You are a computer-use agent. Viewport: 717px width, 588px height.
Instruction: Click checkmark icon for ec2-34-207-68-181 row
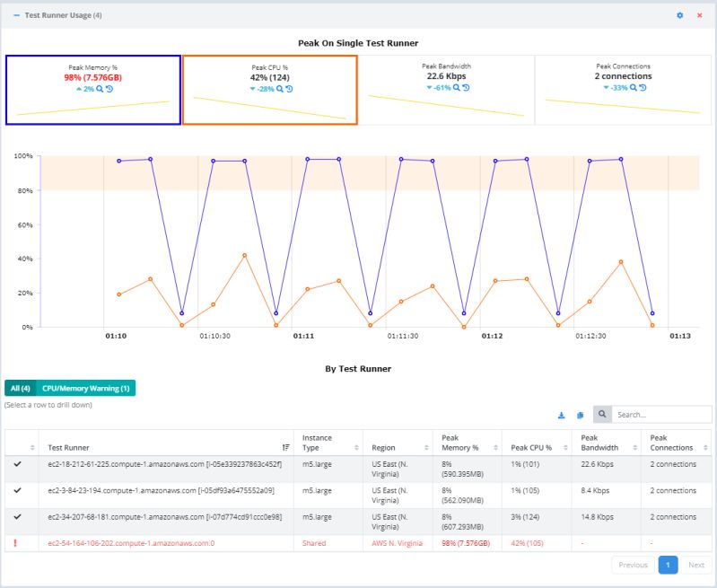pos(17,516)
